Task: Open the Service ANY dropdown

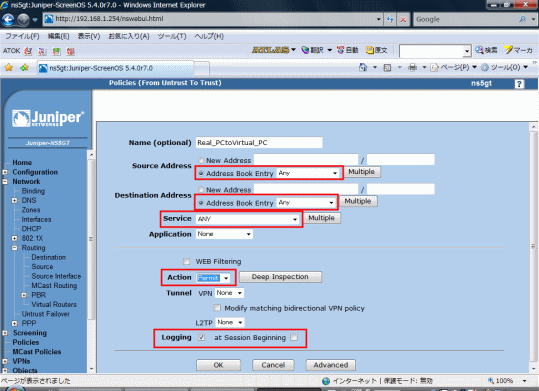Action: click(x=248, y=219)
